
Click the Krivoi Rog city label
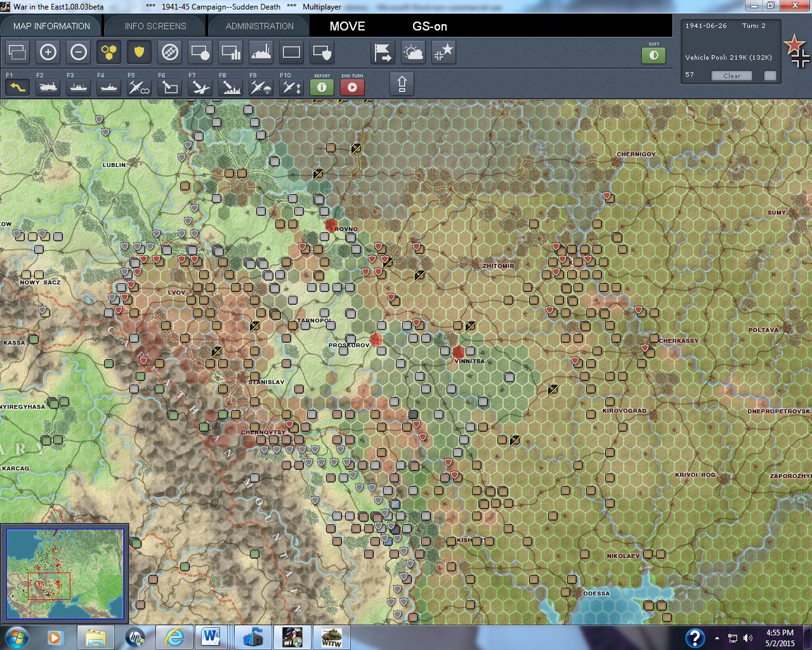coord(695,475)
